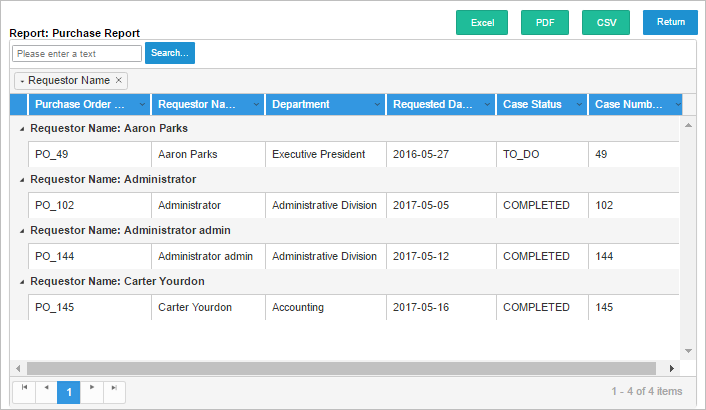The height and width of the screenshot is (410, 706).
Task: Click the Return button
Action: coord(670,22)
